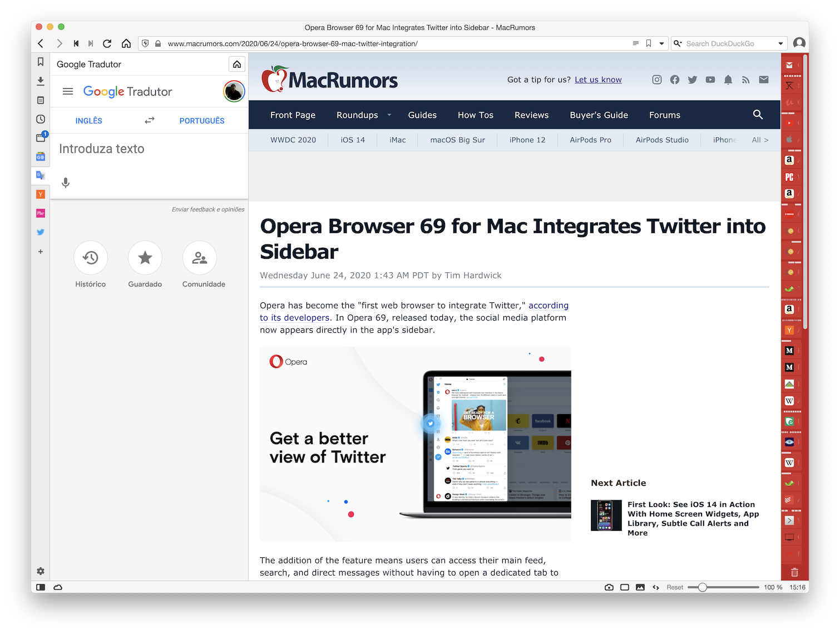Open browser settings gear
Screen dimensions: 840x634
(x=41, y=571)
